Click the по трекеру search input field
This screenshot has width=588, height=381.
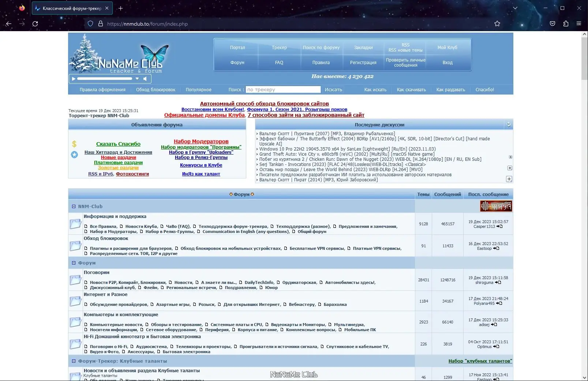point(283,89)
